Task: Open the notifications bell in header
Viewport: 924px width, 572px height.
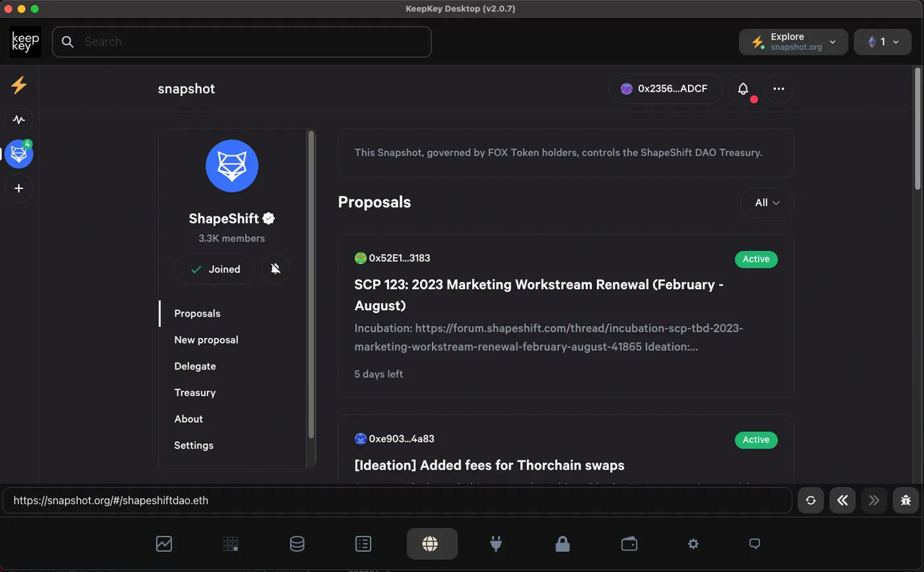Action: [x=743, y=89]
